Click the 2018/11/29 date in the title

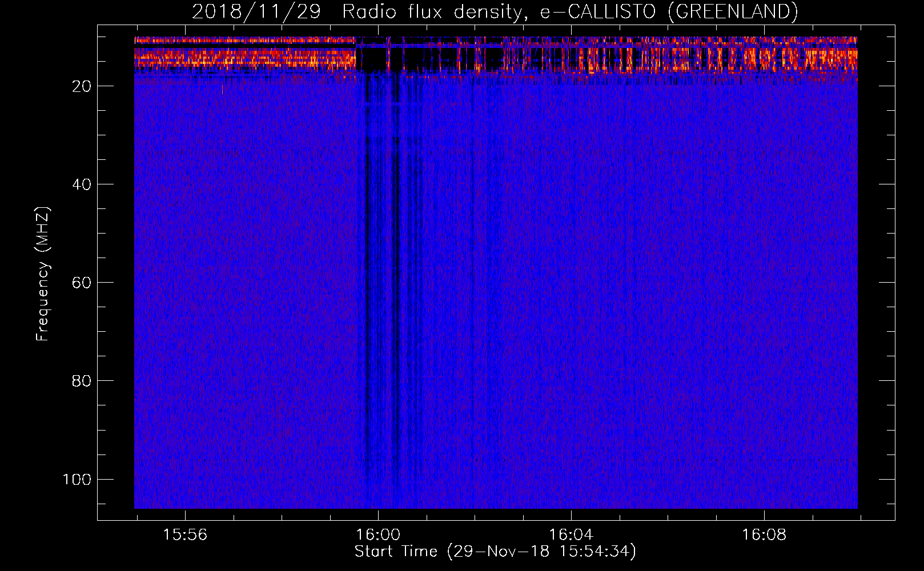[x=256, y=11]
